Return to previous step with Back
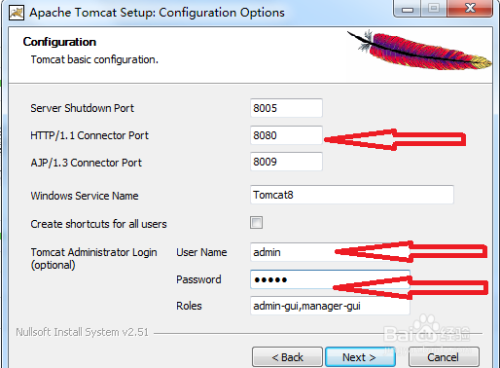This screenshot has width=500, height=368. pyautogui.click(x=287, y=357)
